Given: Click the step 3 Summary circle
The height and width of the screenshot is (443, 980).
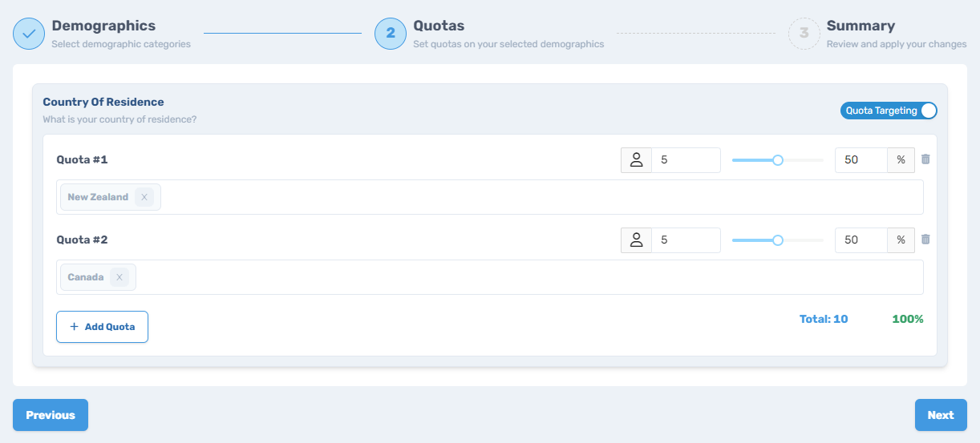Looking at the screenshot, I should point(804,34).
